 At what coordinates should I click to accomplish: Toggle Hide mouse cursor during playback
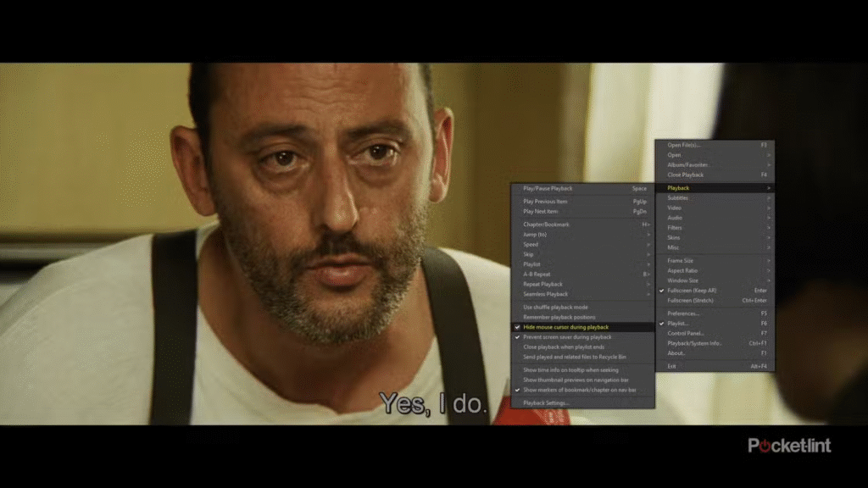565,327
